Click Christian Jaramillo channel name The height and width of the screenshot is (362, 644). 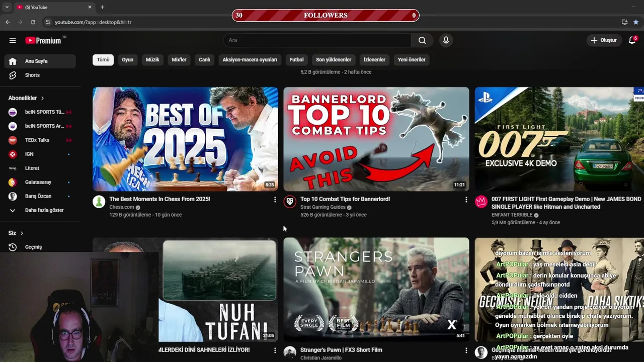(x=321, y=358)
